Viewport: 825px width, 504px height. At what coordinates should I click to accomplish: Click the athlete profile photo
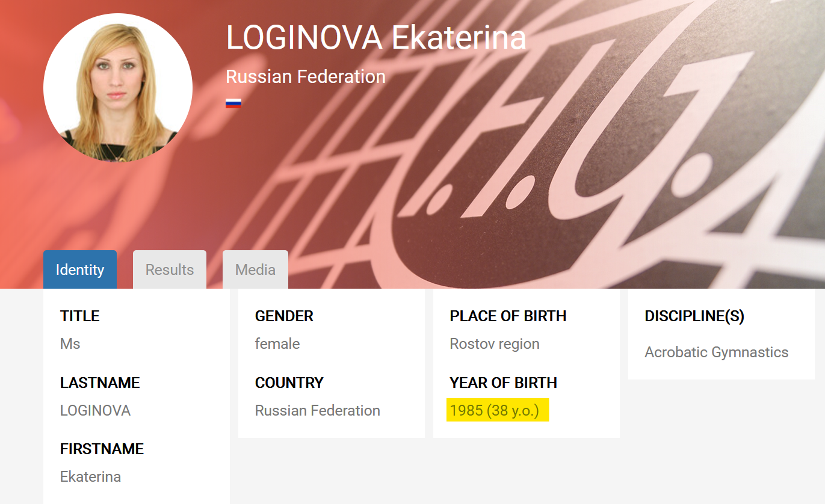coord(118,88)
